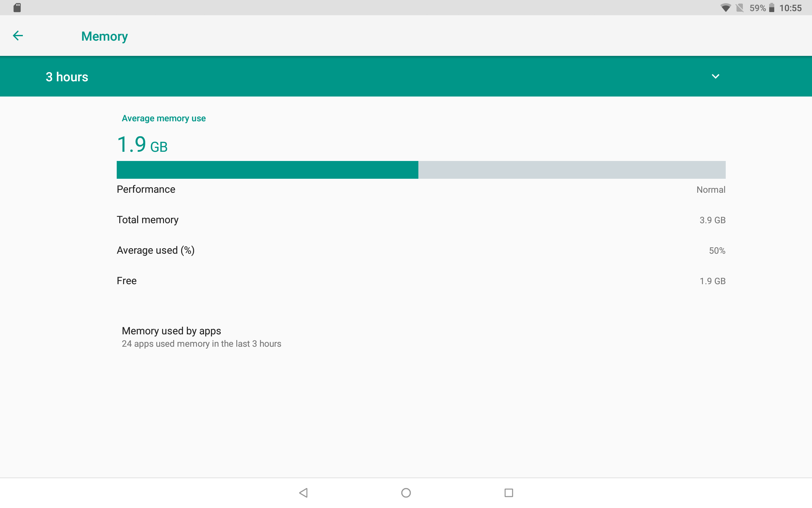The width and height of the screenshot is (812, 508).
Task: Select the Free memory row
Action: [421, 281]
